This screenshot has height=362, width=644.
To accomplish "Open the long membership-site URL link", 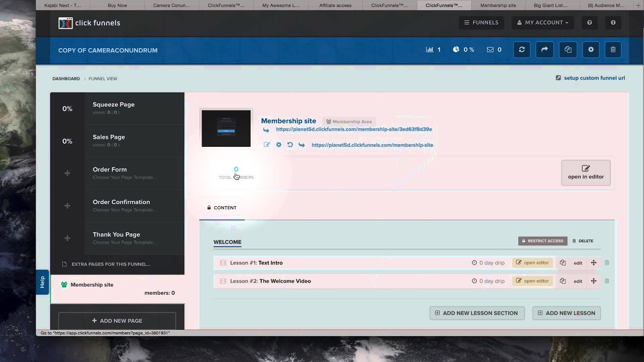I will [x=354, y=129].
